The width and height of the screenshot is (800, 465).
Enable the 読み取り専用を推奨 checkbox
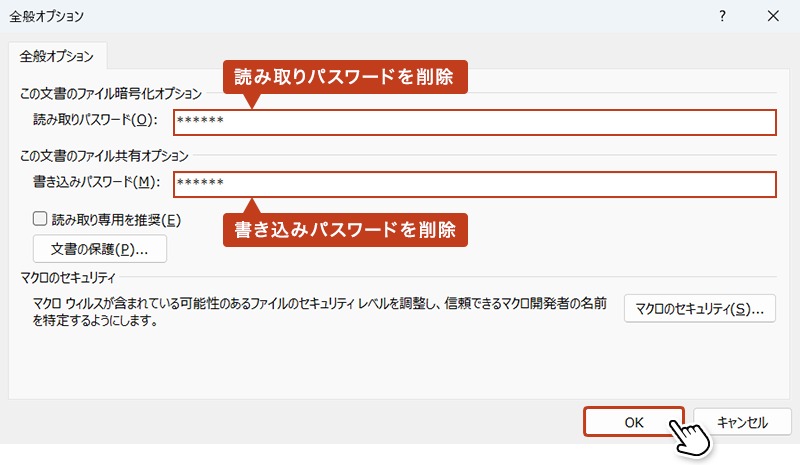[x=40, y=219]
